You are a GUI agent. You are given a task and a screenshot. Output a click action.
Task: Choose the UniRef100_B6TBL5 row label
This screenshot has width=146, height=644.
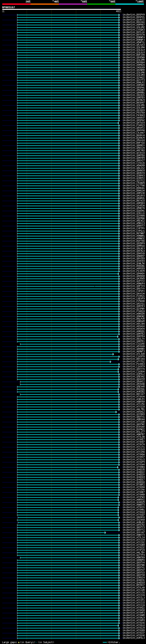[x=133, y=100]
